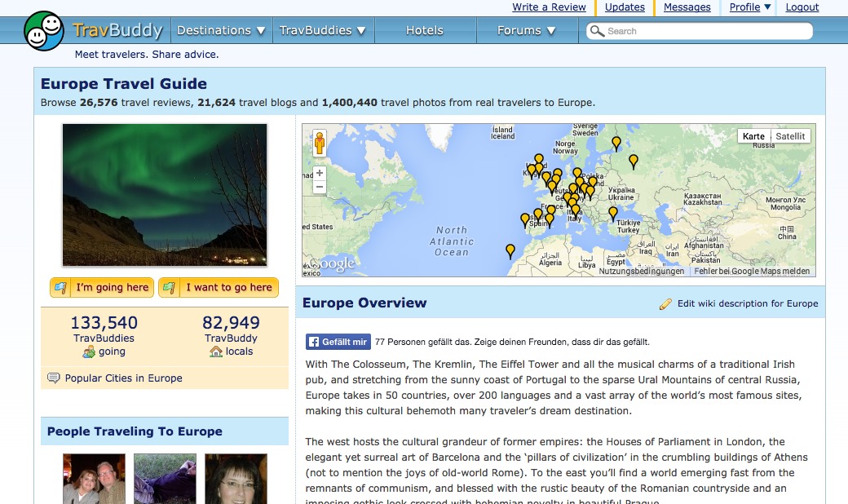Click the speech bubble beside Popular Cities in Europe
The height and width of the screenshot is (504, 848).
click(54, 378)
